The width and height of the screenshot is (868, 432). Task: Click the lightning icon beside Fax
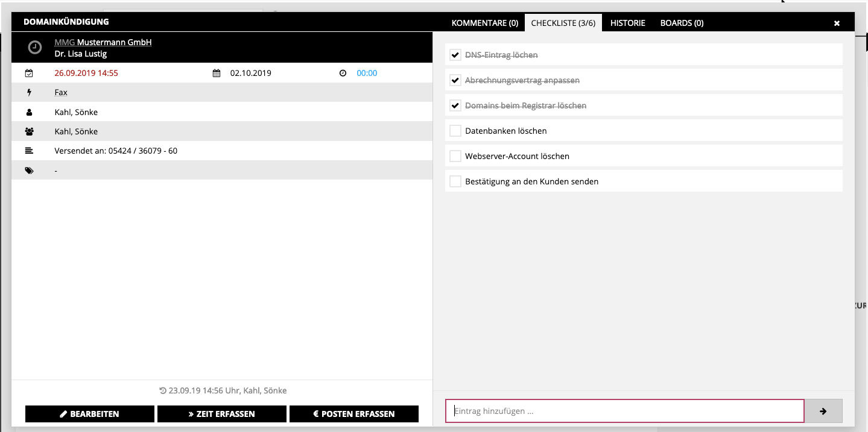[29, 92]
